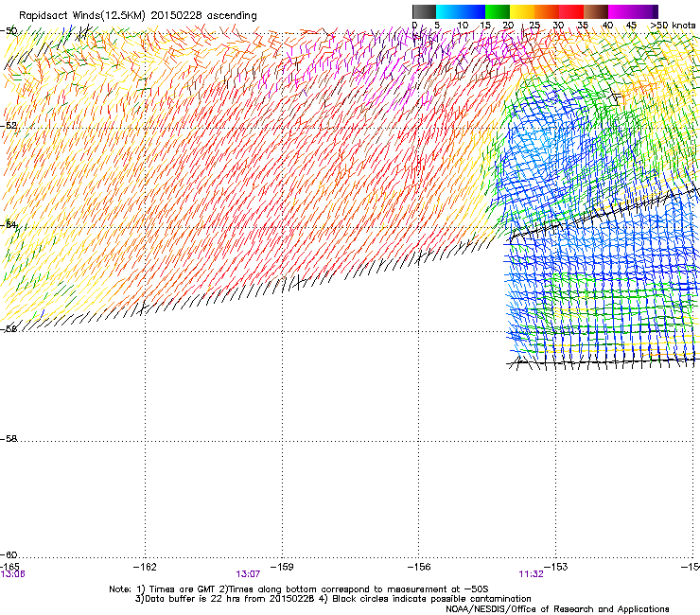
Task: Click the '-165' longitude axis label
Action: 9,567
